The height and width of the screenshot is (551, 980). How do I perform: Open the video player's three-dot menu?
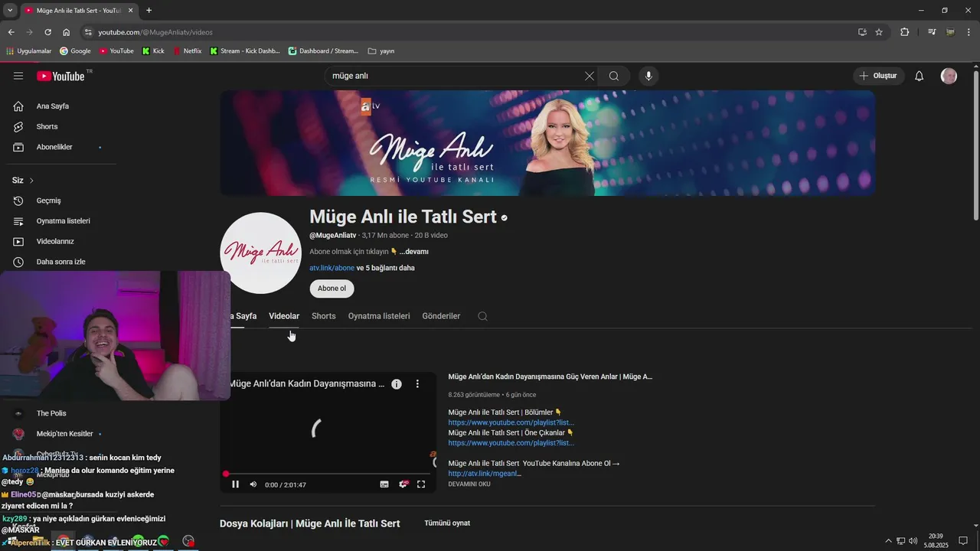[417, 384]
